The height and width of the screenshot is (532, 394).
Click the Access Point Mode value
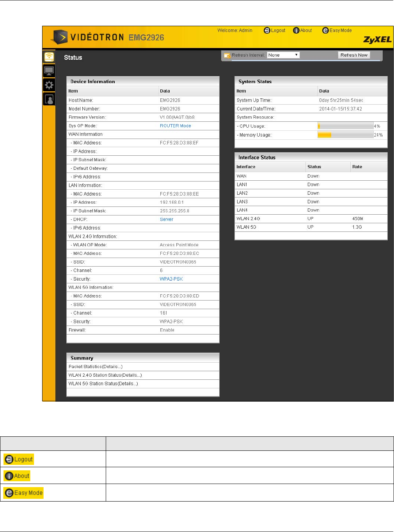[179, 245]
